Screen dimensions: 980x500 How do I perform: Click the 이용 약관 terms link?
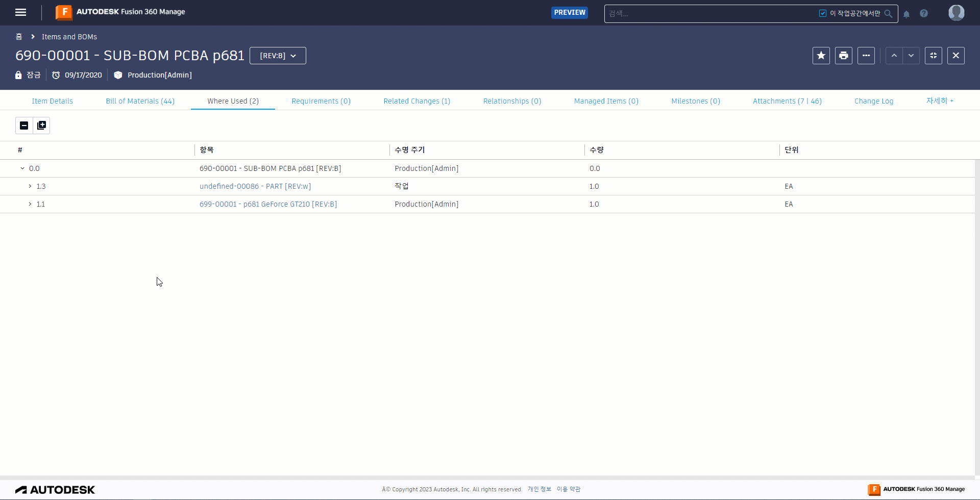569,489
